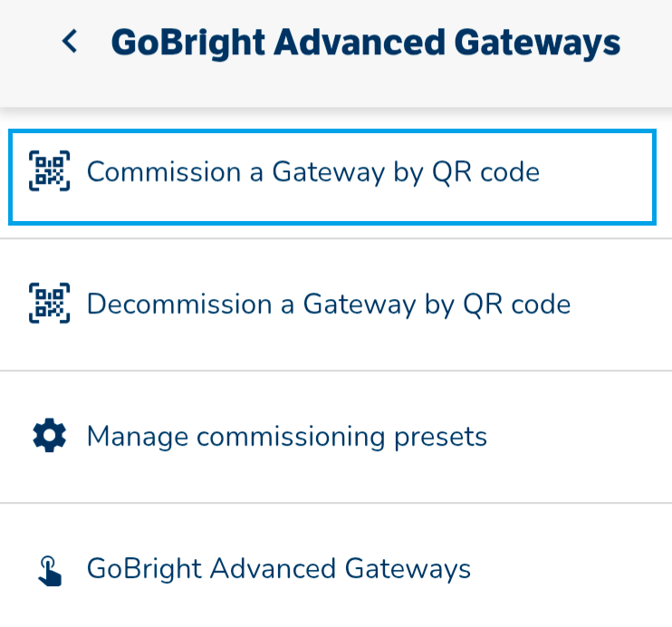Click empty space right of bottom GoBright Advanced Gateways

pos(570,568)
